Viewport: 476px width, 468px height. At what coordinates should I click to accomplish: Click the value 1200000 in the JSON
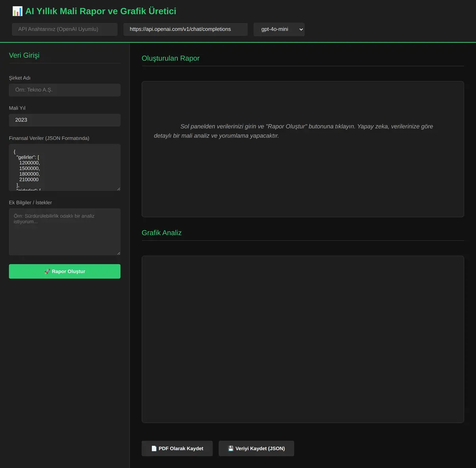(29, 163)
